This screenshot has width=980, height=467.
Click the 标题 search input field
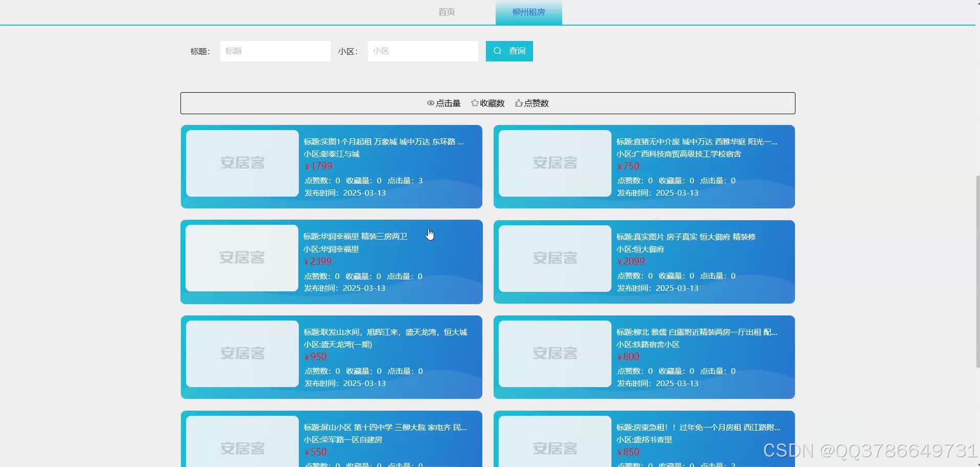pos(275,51)
